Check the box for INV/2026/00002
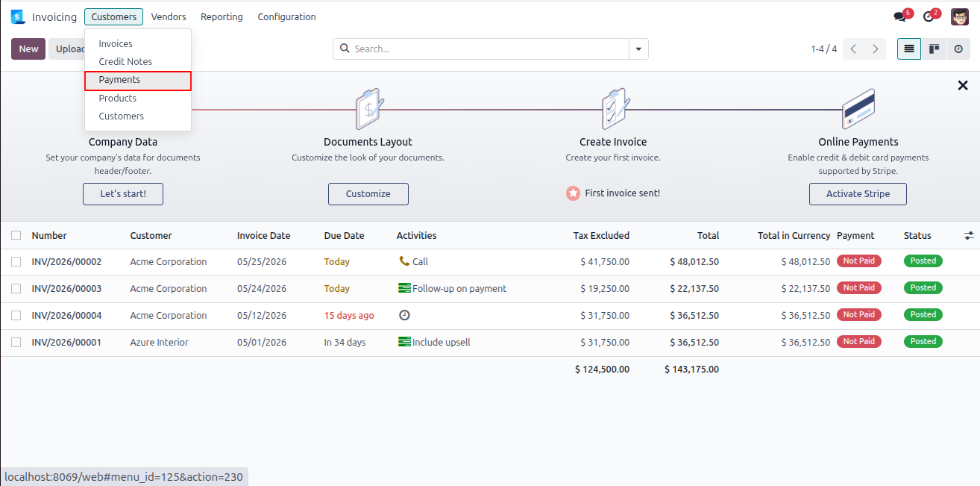The width and height of the screenshot is (980, 486). pos(16,262)
